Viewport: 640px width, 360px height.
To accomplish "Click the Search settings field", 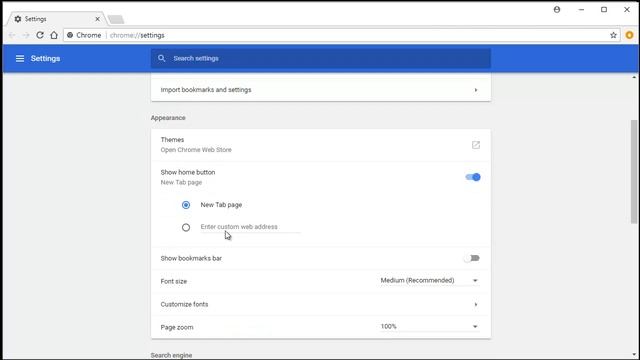I will click(x=320, y=58).
